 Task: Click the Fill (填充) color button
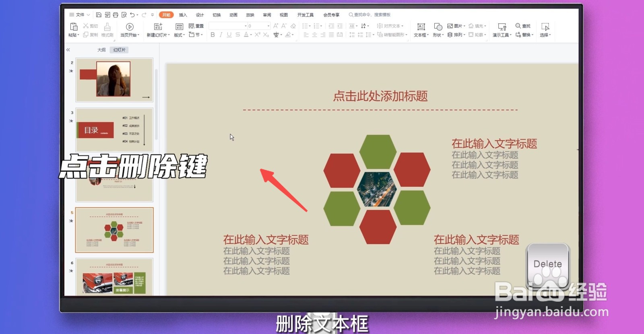tap(477, 26)
